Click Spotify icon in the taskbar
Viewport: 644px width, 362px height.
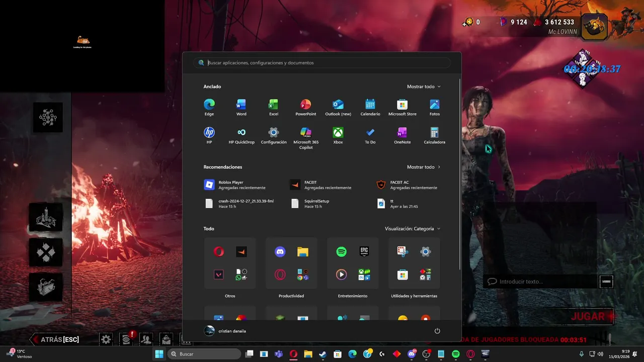pyautogui.click(x=456, y=354)
